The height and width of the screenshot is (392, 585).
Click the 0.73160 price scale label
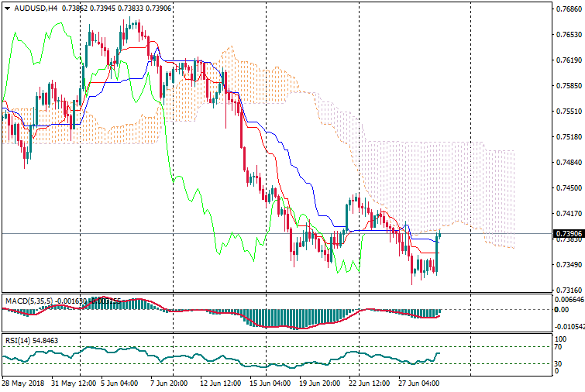coord(568,290)
